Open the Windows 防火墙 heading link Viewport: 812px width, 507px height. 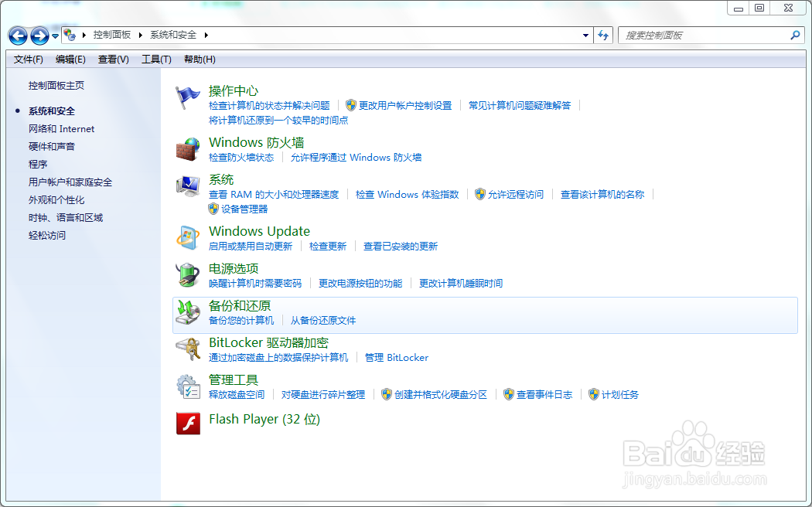[256, 142]
